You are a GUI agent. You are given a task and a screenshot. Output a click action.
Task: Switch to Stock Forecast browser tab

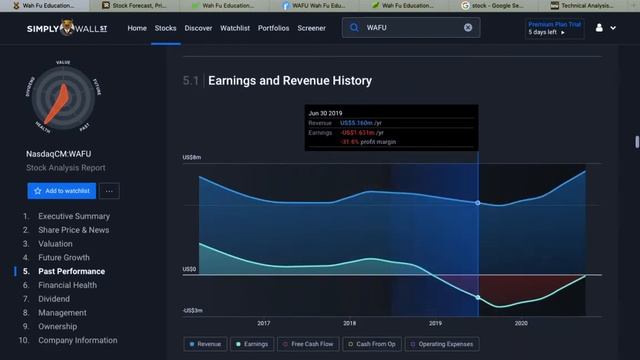click(134, 5)
